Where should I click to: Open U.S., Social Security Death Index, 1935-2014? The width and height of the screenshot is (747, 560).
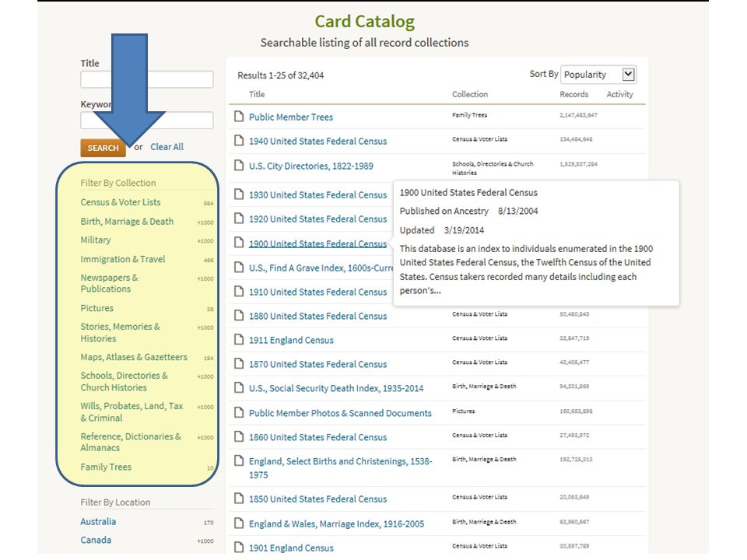(336, 389)
